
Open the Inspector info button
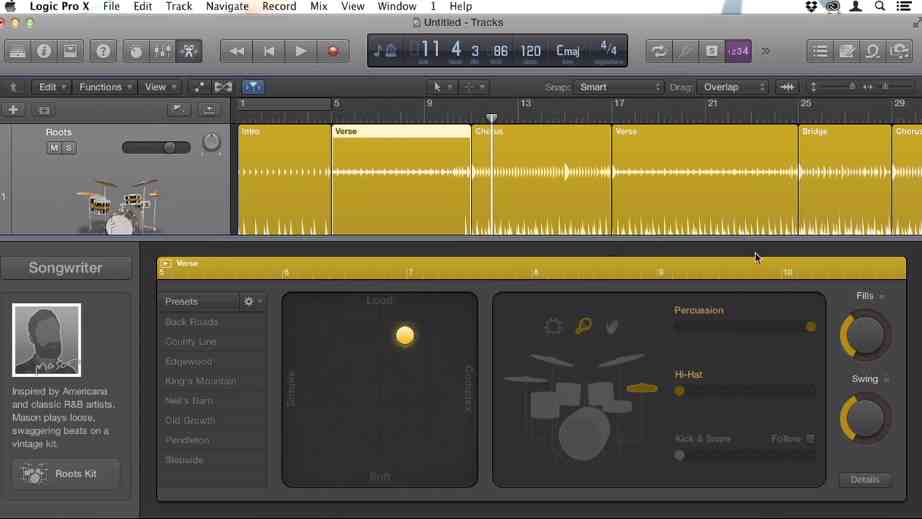44,51
